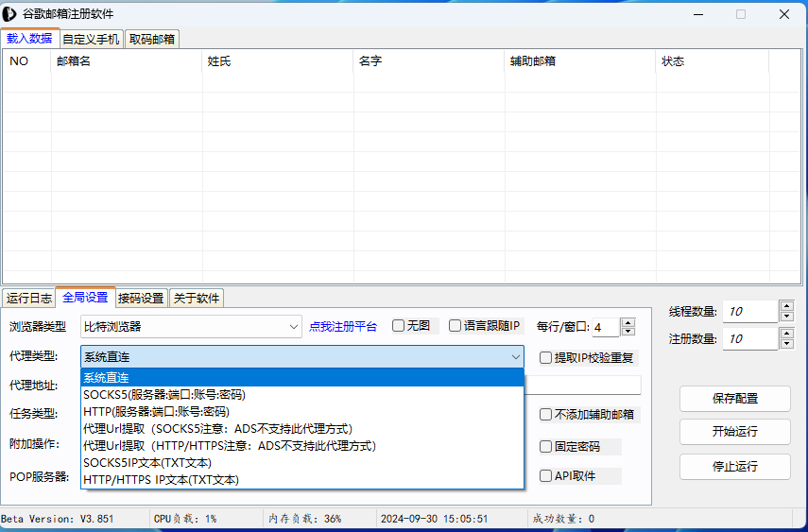Open the 接码设置 tab
This screenshot has width=808, height=532.
tap(141, 298)
